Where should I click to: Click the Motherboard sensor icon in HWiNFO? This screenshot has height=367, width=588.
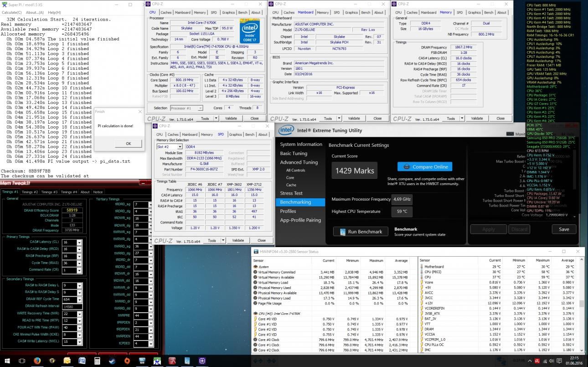422,267
